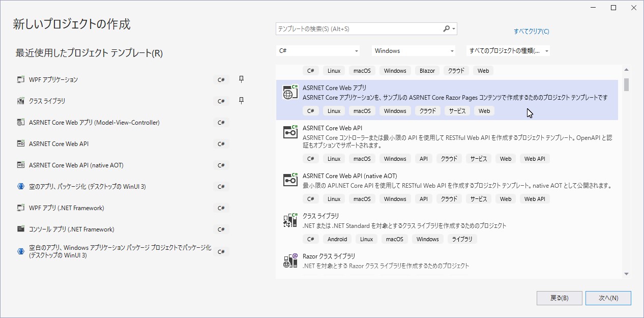Toggle the pin for クラス ライブラリ

click(242, 101)
